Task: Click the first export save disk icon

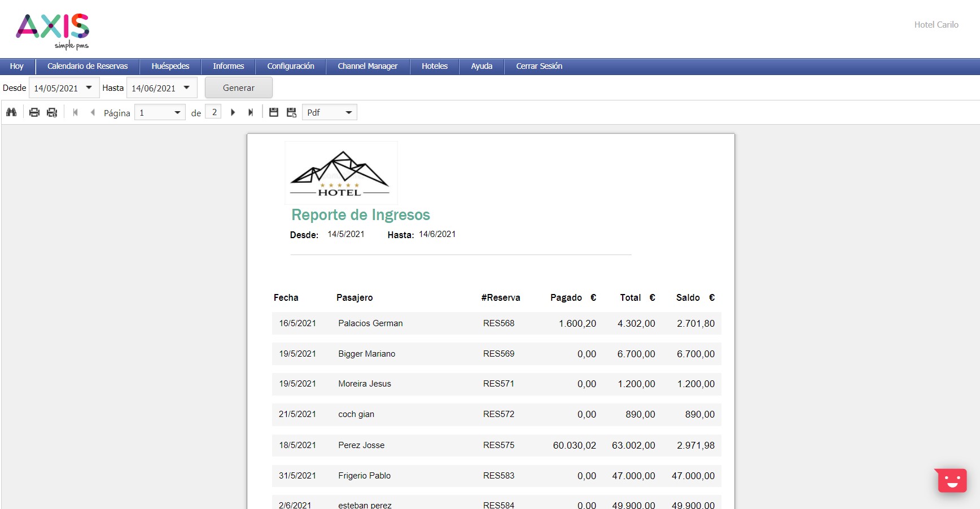Action: [274, 112]
